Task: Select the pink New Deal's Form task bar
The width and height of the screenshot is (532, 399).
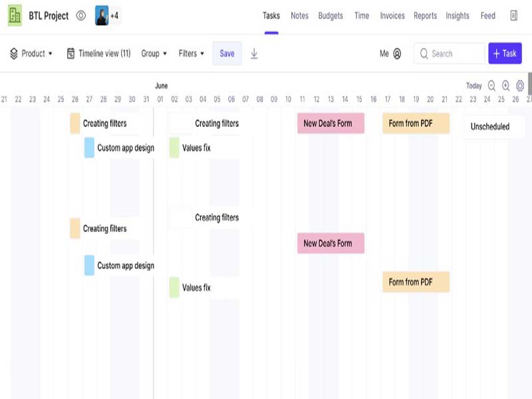Action: [x=331, y=123]
